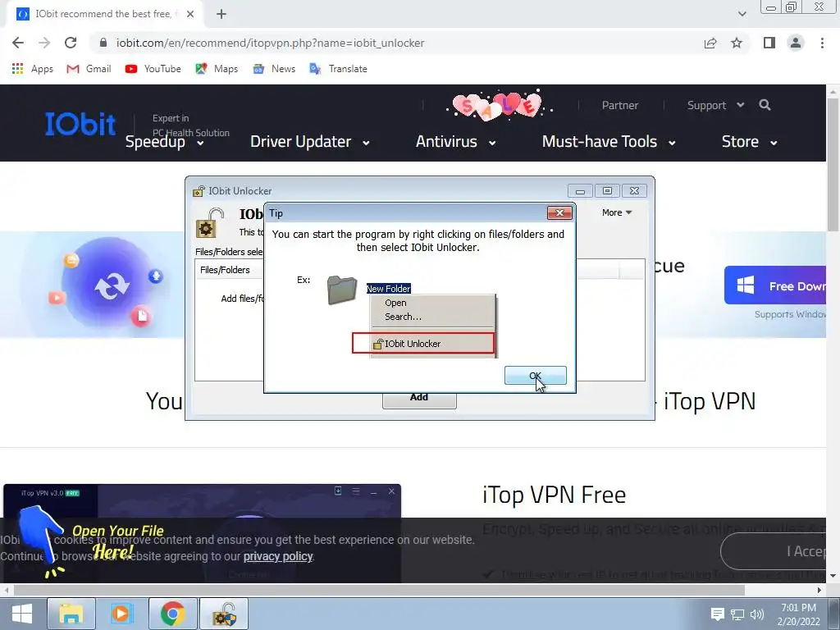Open the News bookmark
Screen dimensions: 840x630
274,69
